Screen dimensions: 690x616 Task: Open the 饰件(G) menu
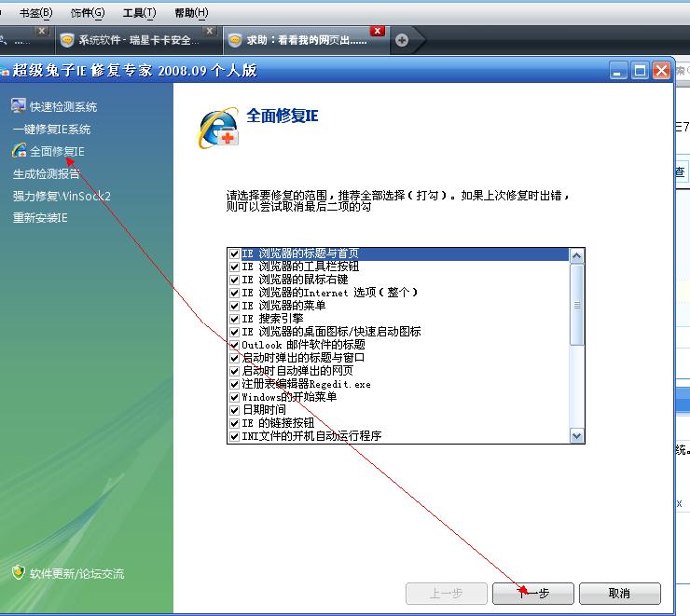(88, 13)
